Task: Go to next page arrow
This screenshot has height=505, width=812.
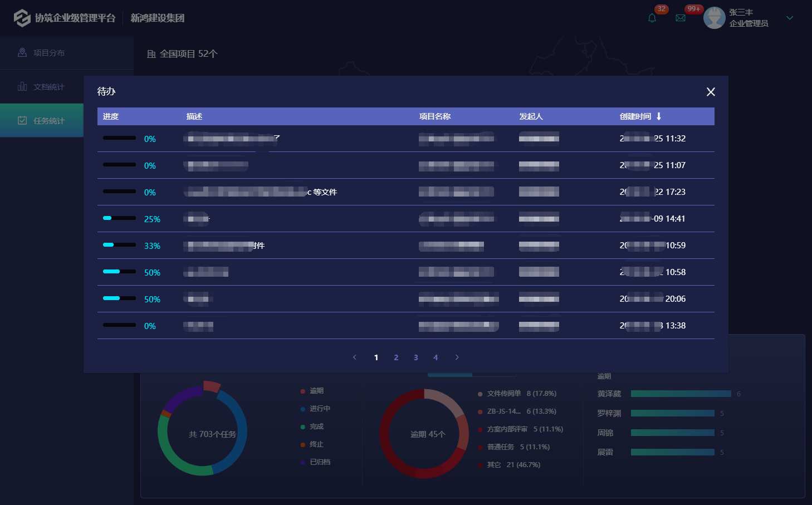Action: (457, 357)
